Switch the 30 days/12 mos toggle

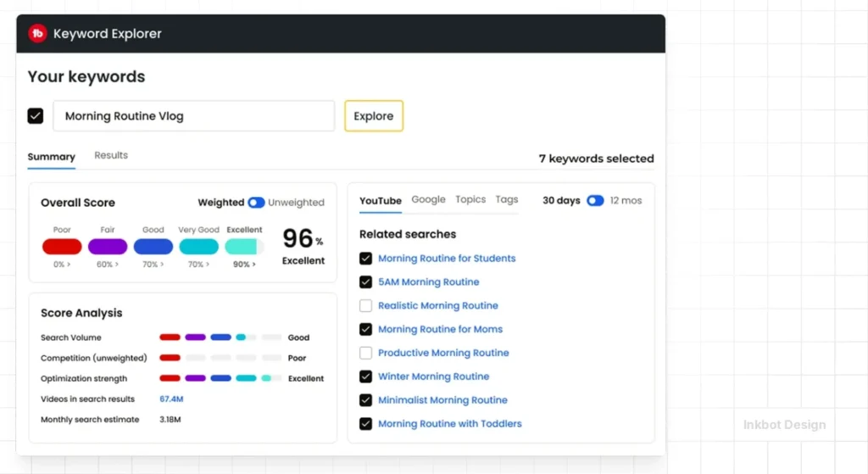595,201
